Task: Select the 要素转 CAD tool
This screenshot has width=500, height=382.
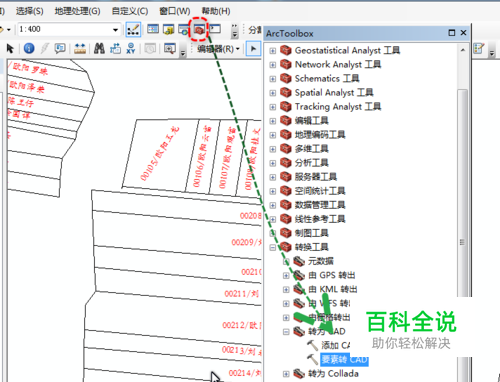Action: click(x=345, y=360)
